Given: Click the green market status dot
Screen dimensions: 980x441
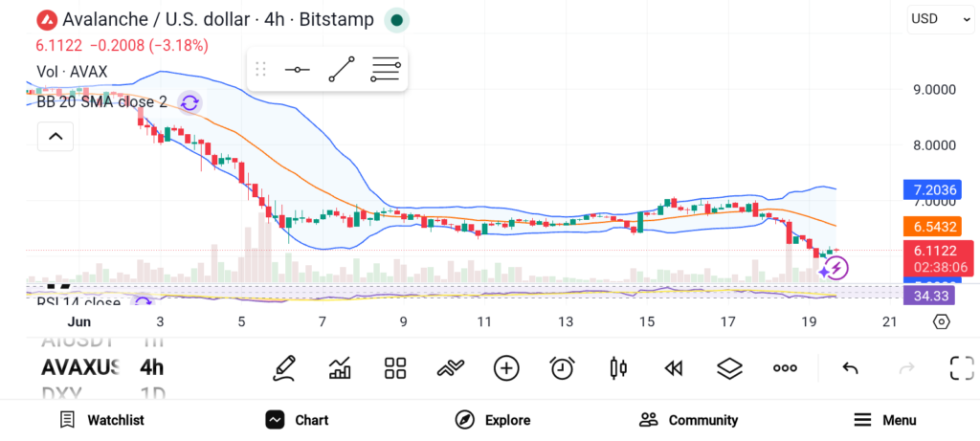Looking at the screenshot, I should [x=396, y=20].
